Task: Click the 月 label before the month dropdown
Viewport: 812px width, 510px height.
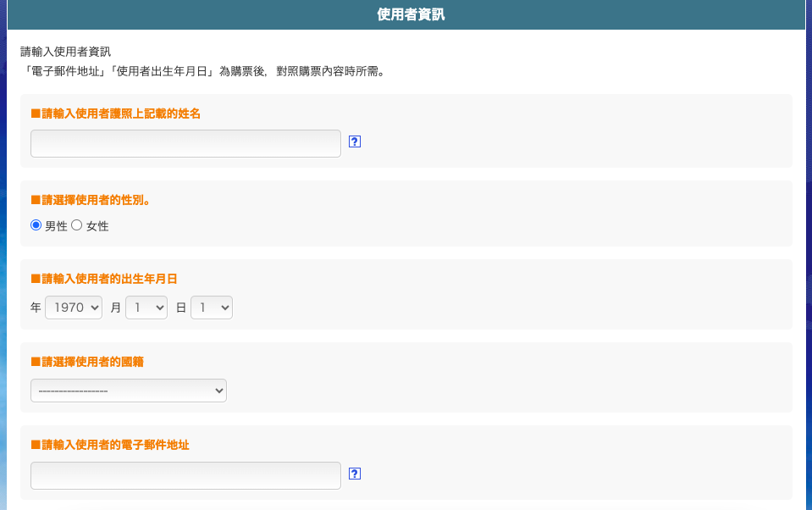Action: coord(116,308)
